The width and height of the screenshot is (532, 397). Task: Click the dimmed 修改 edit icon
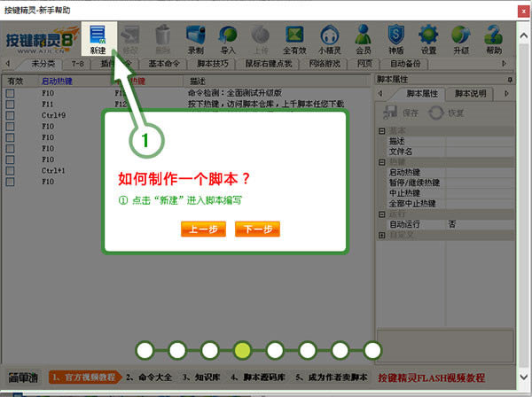tap(130, 39)
